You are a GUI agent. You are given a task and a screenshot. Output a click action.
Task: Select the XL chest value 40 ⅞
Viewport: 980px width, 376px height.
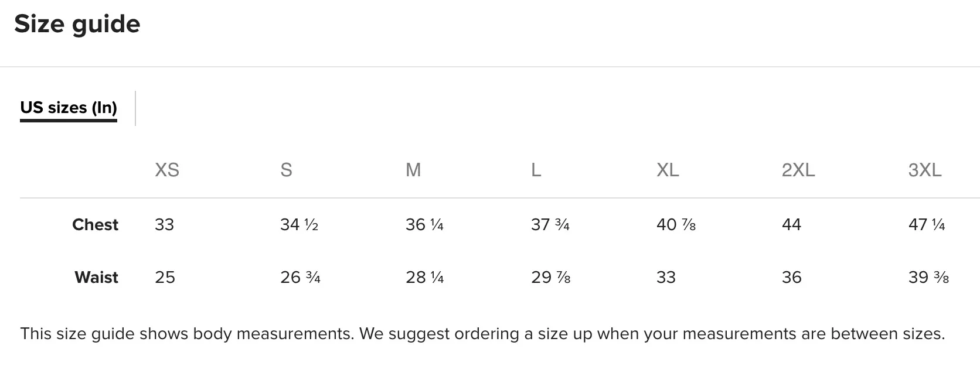pyautogui.click(x=676, y=225)
